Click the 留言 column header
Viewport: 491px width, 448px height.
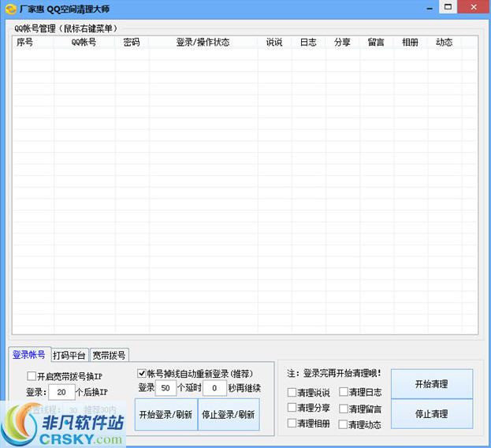click(376, 43)
